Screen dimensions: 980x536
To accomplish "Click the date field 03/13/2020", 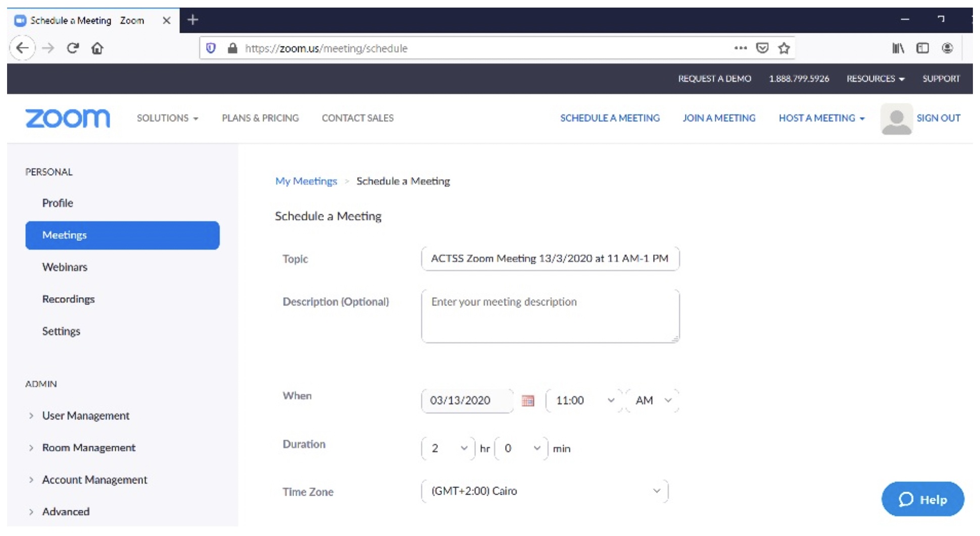I will coord(467,401).
